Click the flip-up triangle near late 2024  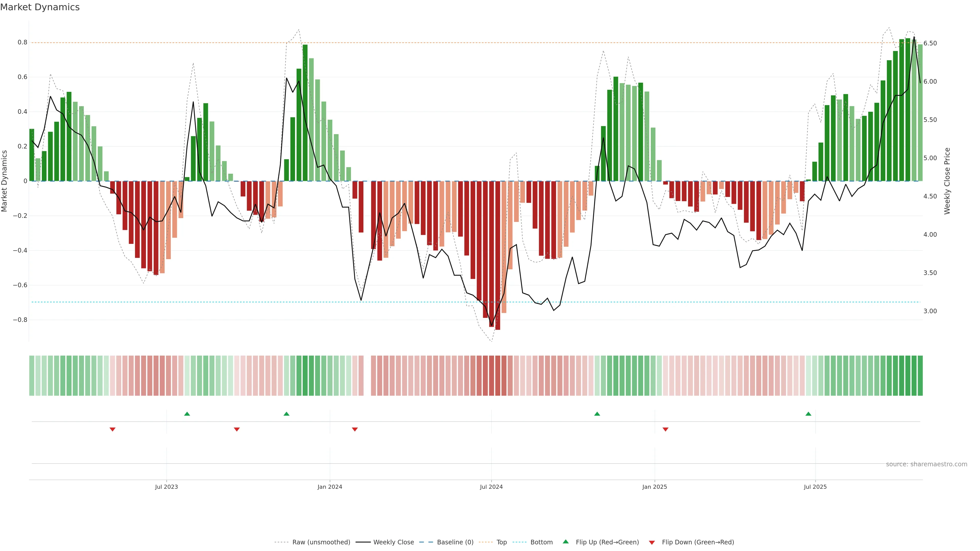tap(597, 414)
